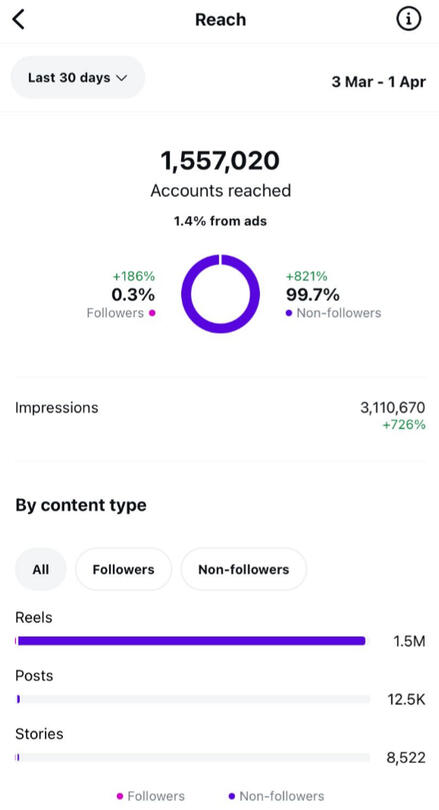Select the Non-followers filter chip
Image resolution: width=439 pixels, height=810 pixels.
click(244, 569)
